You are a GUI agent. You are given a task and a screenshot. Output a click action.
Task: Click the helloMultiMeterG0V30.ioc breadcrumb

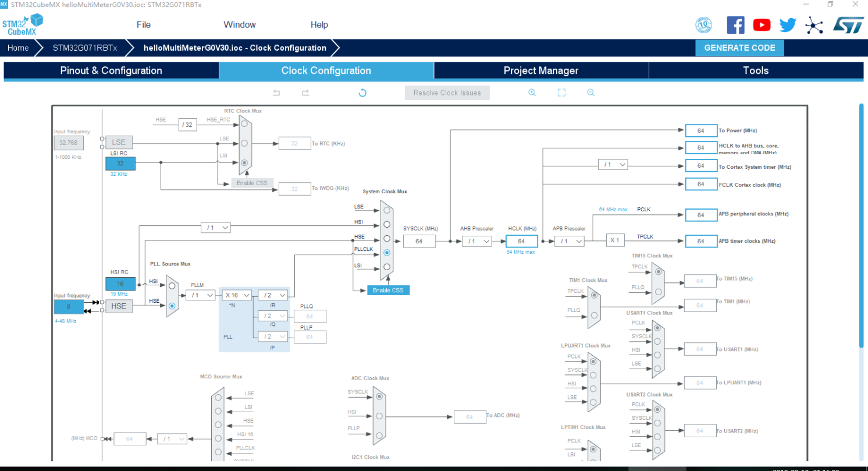(235, 48)
